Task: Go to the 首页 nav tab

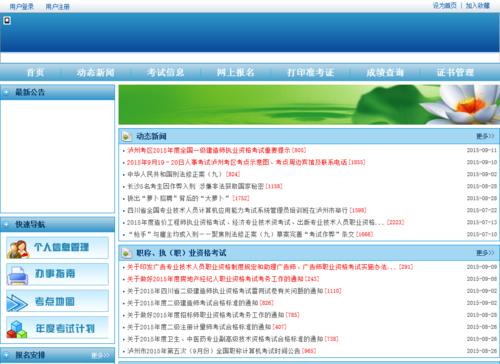Action: [35, 72]
